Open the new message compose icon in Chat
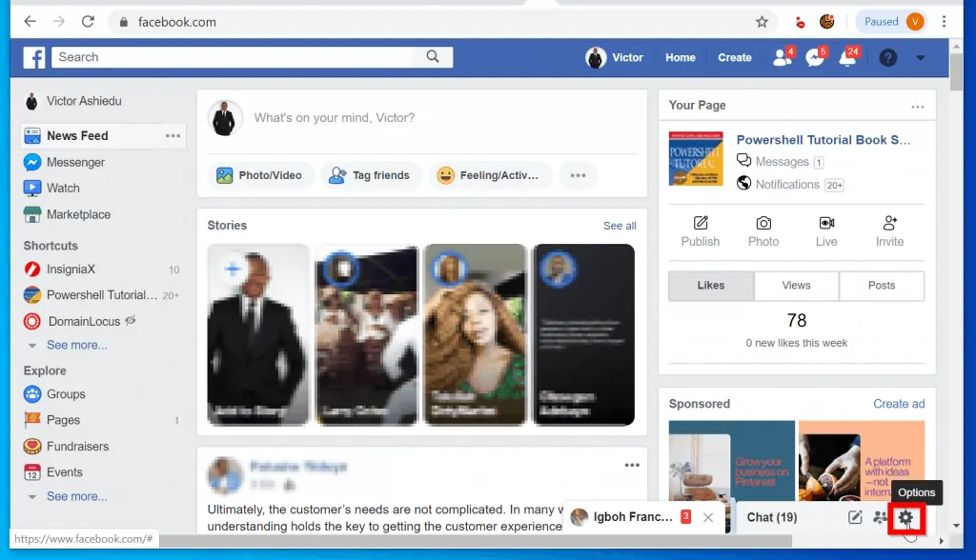 (x=854, y=517)
